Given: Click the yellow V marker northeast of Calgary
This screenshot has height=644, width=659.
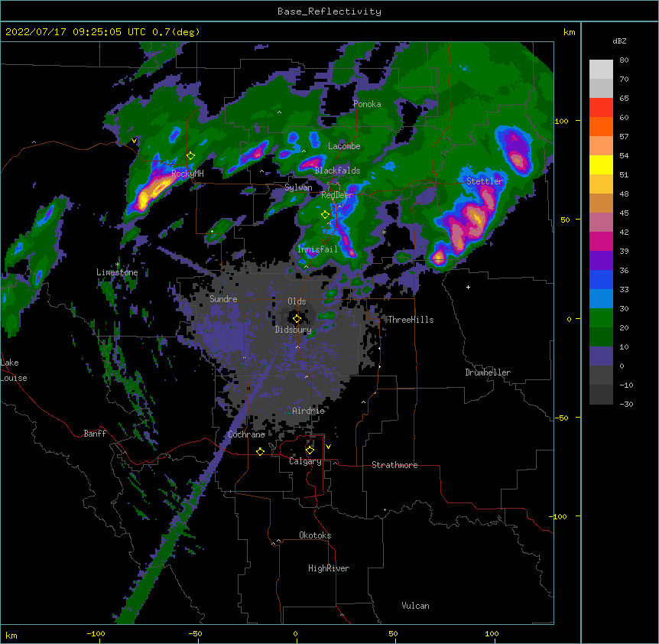Looking at the screenshot, I should click(x=328, y=447).
